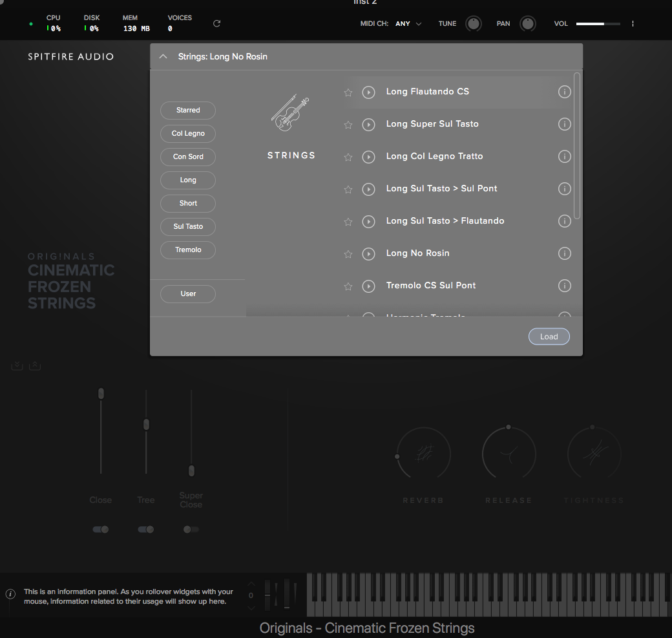Click the Release dial
Viewport: 672px width, 638px height.
point(509,453)
